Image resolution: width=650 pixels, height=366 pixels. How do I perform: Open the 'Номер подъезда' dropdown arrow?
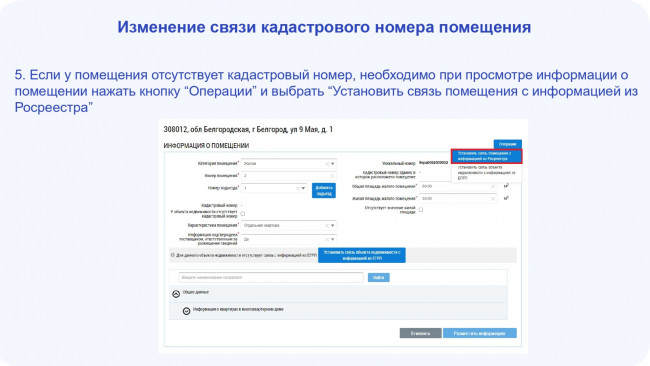click(303, 189)
